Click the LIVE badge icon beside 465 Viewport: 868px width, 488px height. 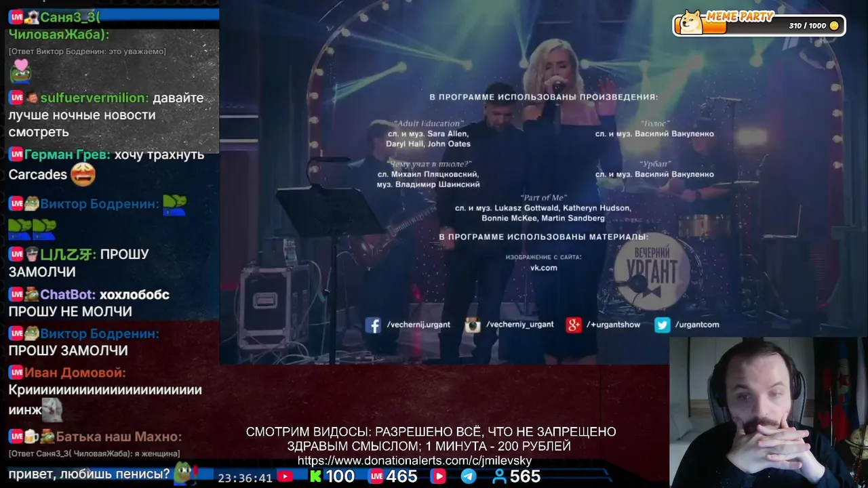pos(376,476)
